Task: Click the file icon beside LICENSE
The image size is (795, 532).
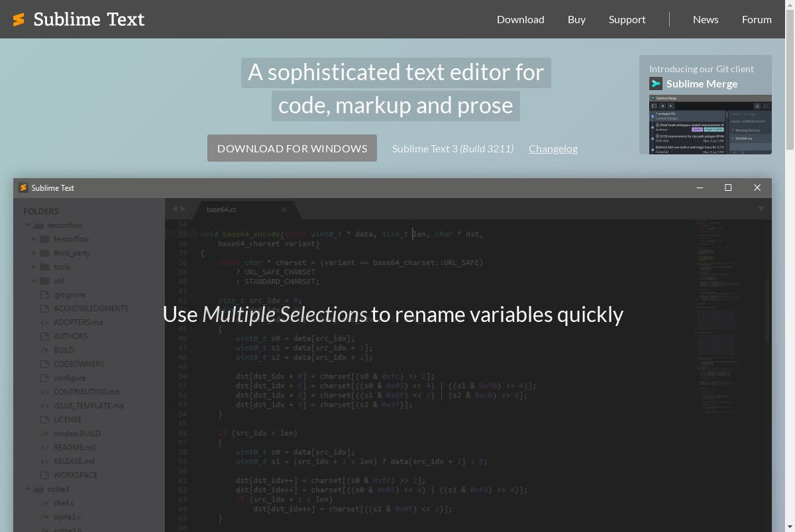Action: 44,419
